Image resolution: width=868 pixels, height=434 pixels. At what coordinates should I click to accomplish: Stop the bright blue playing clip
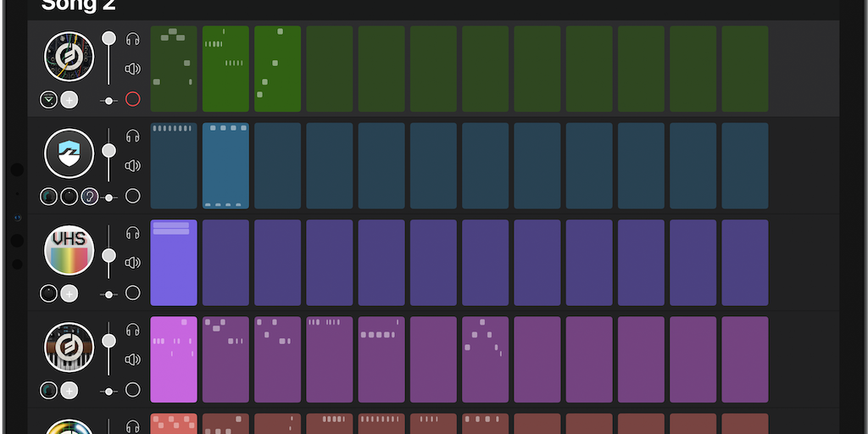[x=225, y=165]
